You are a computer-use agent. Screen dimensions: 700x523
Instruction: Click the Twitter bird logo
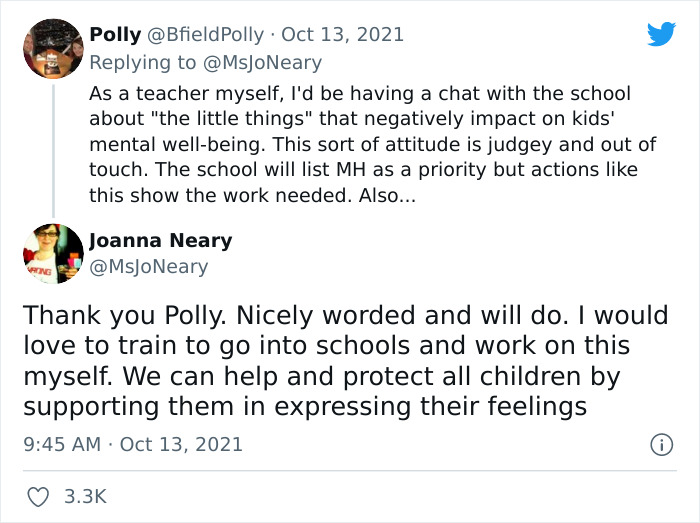[x=661, y=34]
